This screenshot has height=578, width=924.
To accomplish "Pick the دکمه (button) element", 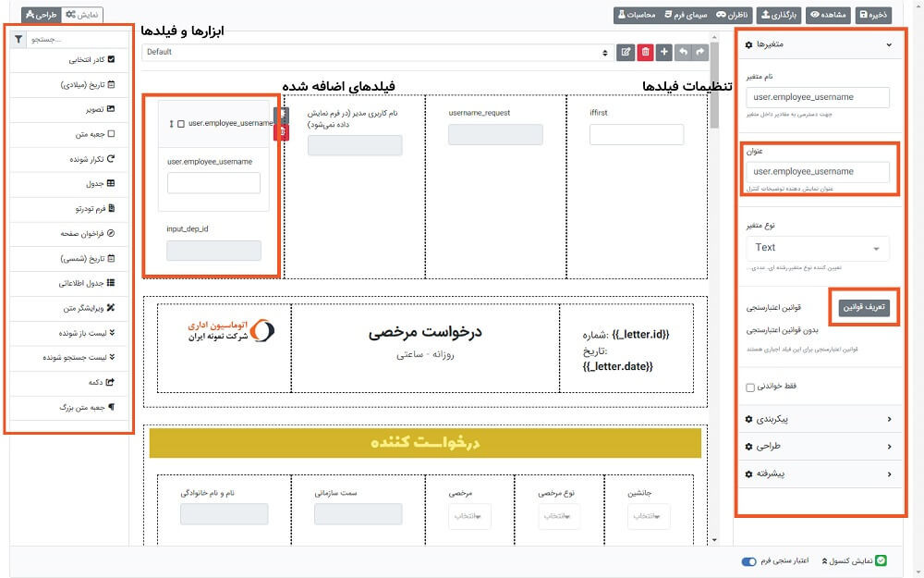I will pyautogui.click(x=69, y=383).
